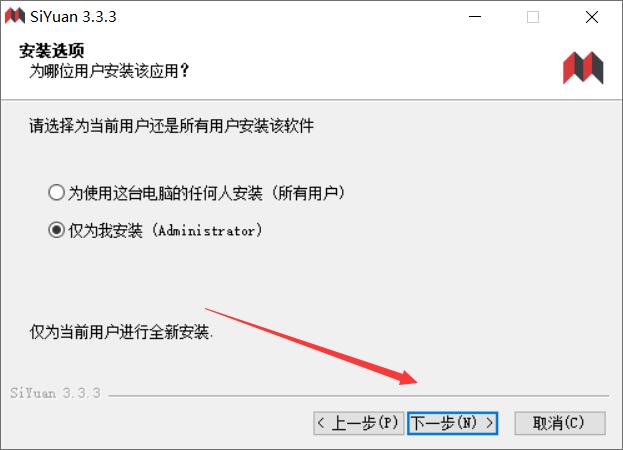
Task: Click the 为哪位用户安装该应用? subtitle
Action: point(109,71)
